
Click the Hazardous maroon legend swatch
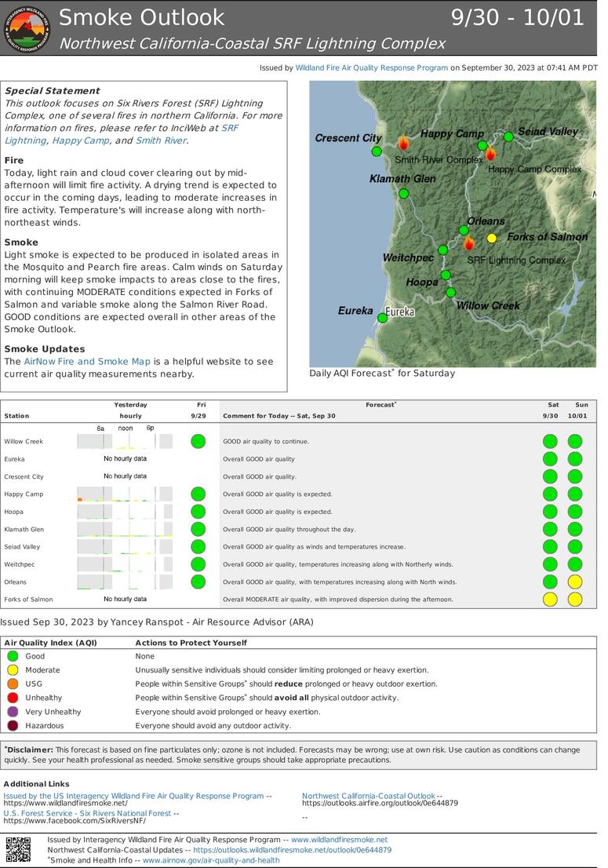(13, 725)
